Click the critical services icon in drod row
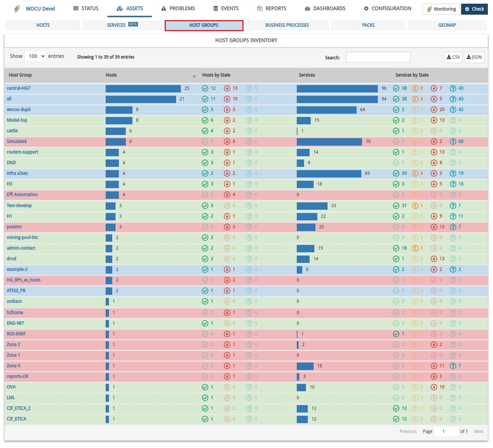The height and width of the screenshot is (448, 493). click(x=434, y=259)
